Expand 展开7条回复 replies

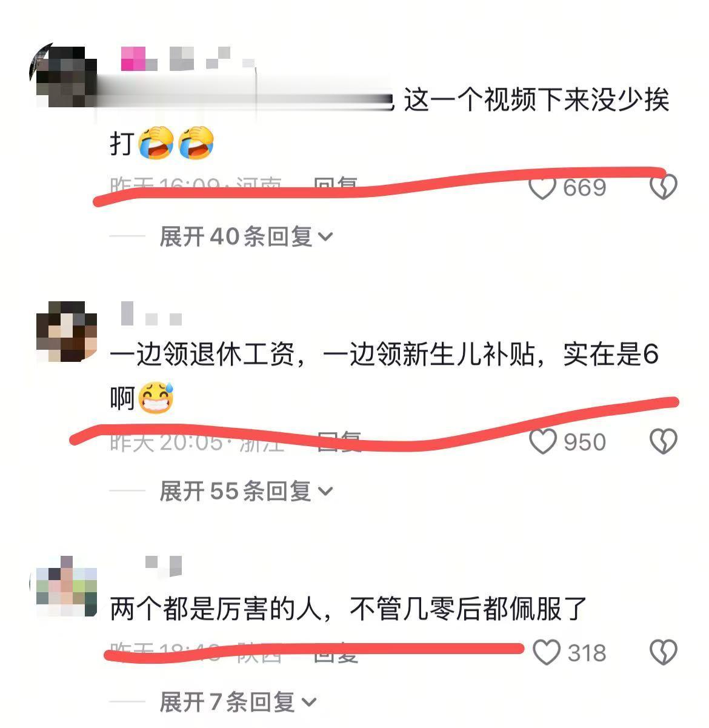point(238,702)
